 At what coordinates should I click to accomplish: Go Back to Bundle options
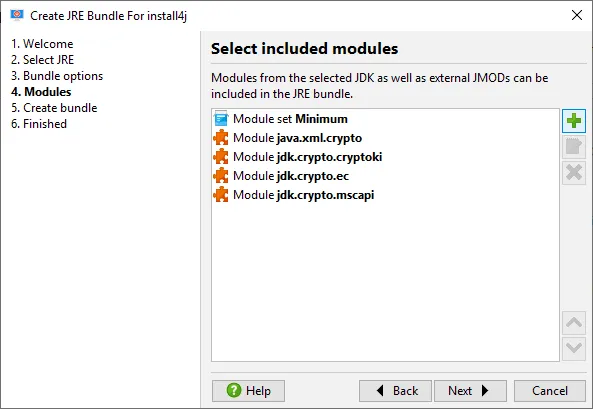point(395,390)
